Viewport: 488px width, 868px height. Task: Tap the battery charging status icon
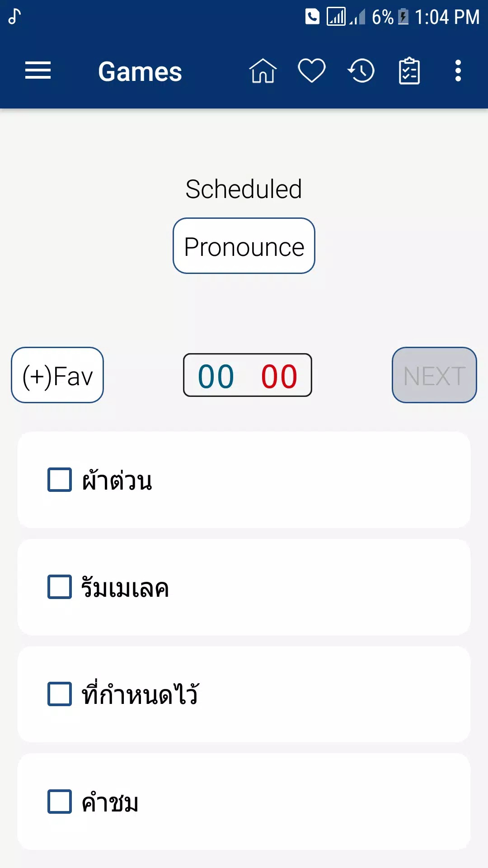coord(403,17)
